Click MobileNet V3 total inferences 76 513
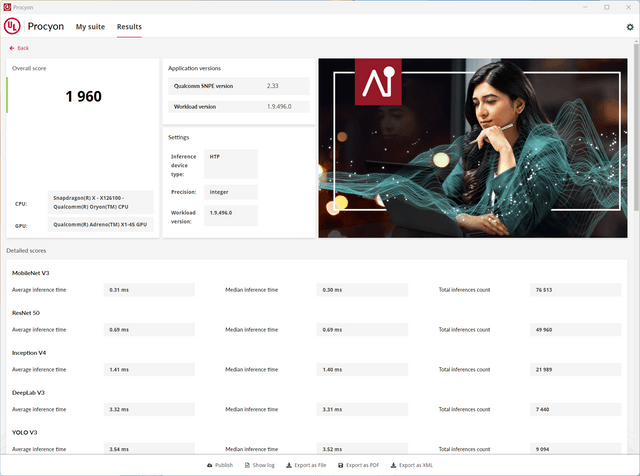Screen dimensions: 640x476 [576, 290]
